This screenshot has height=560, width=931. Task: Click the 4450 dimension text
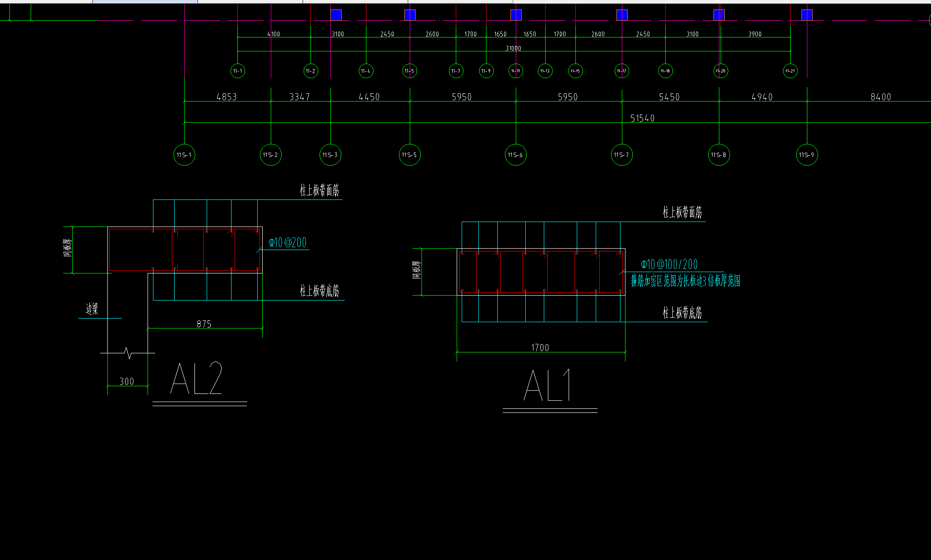click(x=369, y=97)
